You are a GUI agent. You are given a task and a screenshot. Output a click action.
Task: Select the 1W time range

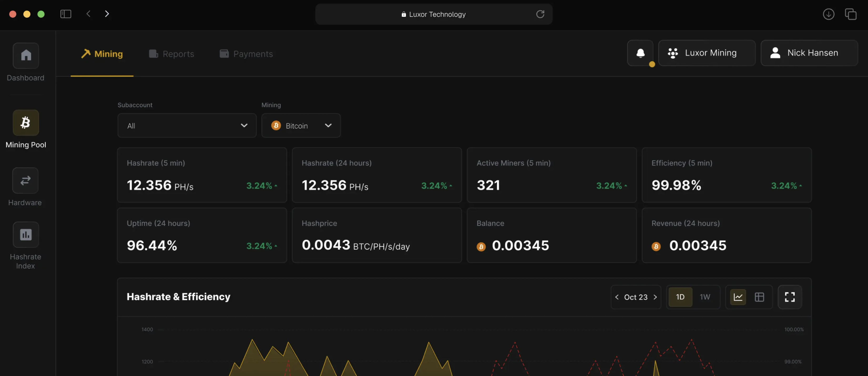(704, 297)
